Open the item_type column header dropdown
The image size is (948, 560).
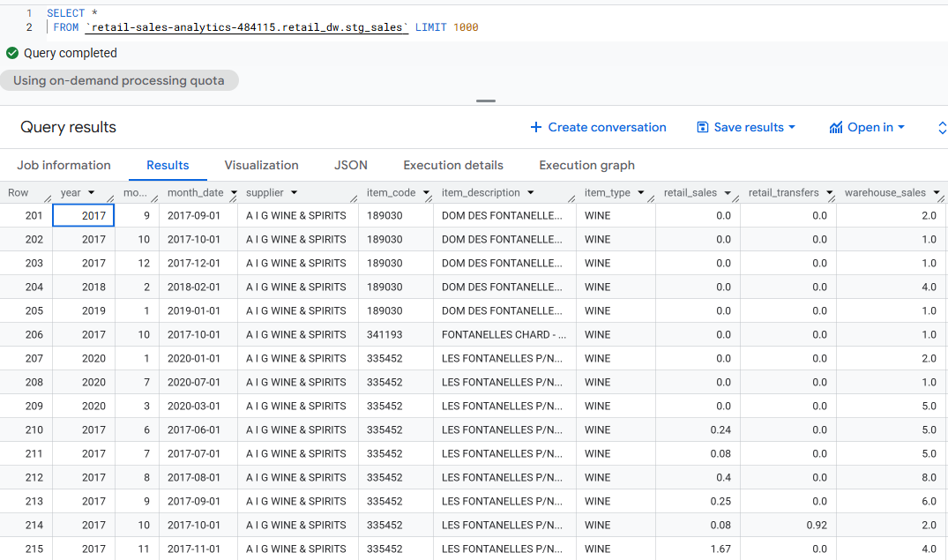point(641,191)
